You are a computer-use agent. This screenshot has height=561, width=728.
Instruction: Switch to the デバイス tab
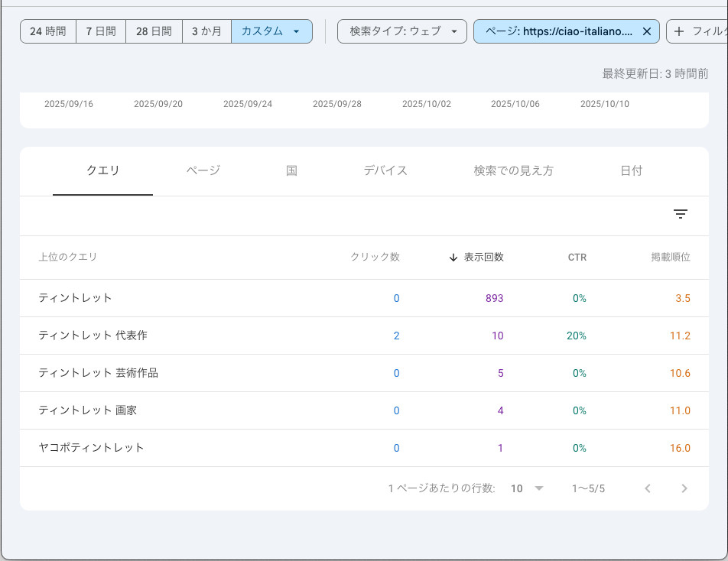click(x=385, y=170)
